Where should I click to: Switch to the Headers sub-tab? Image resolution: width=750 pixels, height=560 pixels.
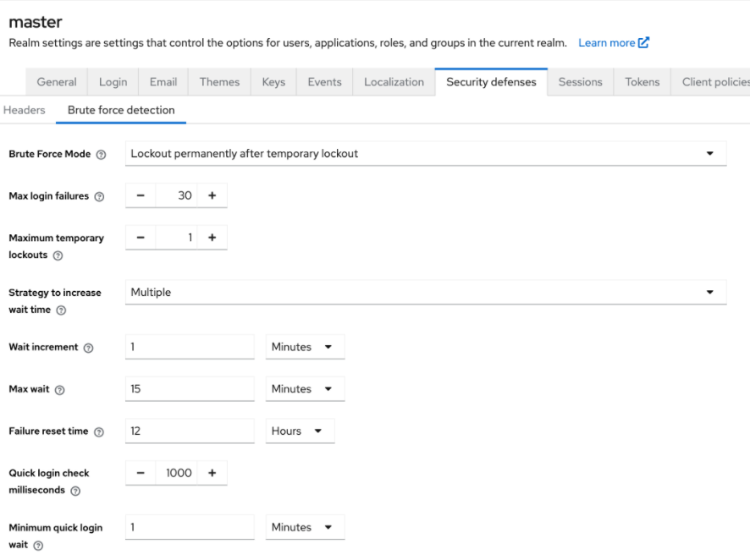[x=25, y=110]
